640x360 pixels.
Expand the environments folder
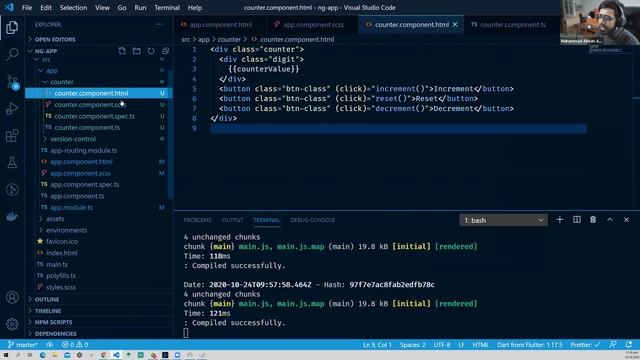[66, 230]
